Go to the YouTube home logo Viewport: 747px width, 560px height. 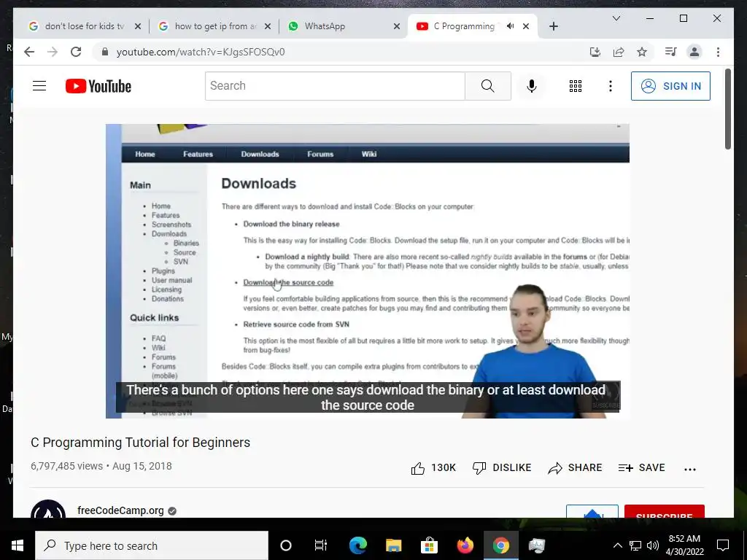click(x=98, y=86)
